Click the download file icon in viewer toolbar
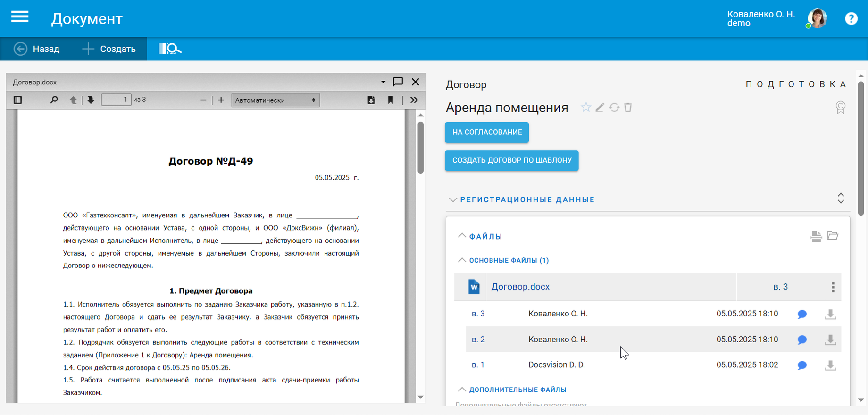Viewport: 868px width, 415px height. [371, 100]
